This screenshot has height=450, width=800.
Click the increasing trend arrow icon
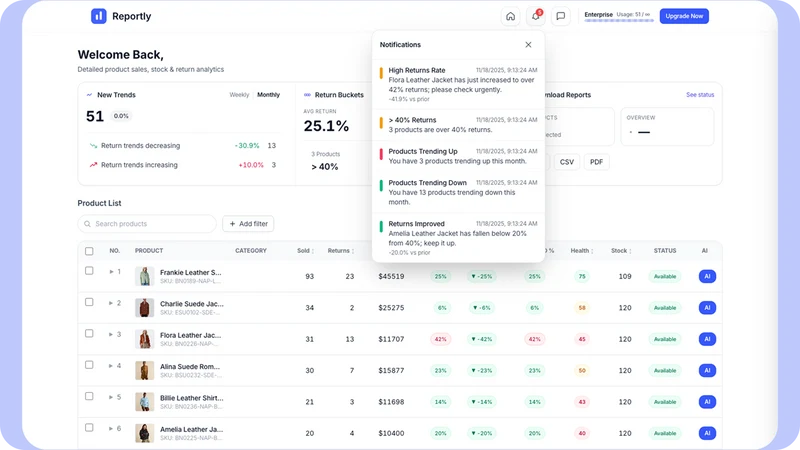93,165
